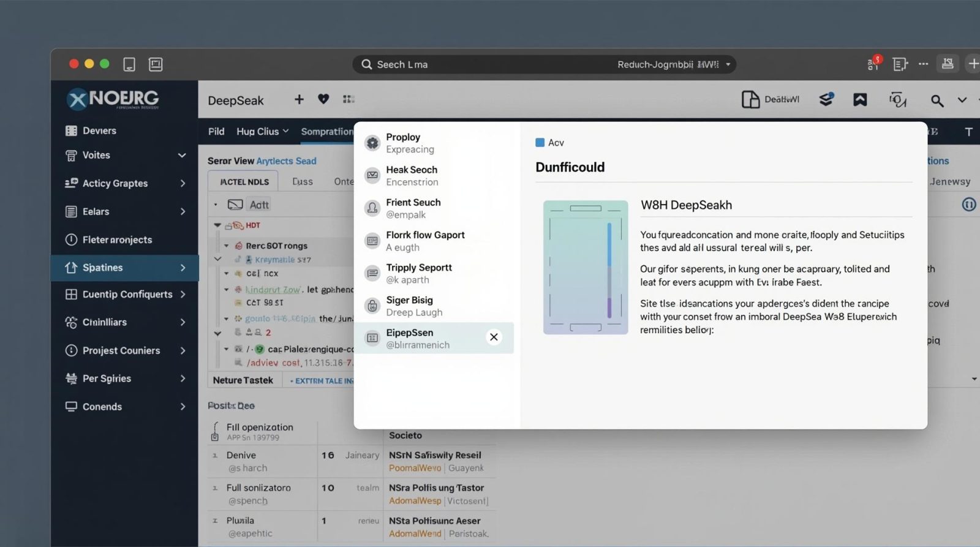Click NSta Polfisunc Aeser text
The width and height of the screenshot is (980, 547).
click(x=434, y=521)
